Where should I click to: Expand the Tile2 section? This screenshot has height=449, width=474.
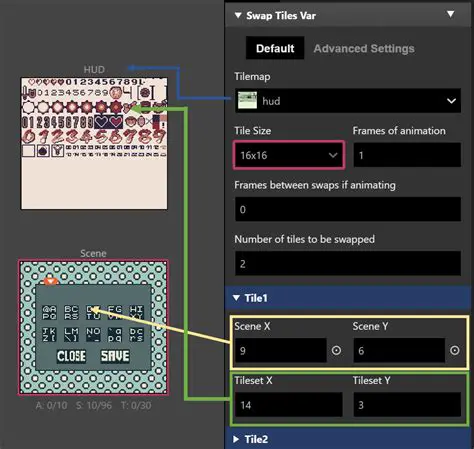[348, 439]
